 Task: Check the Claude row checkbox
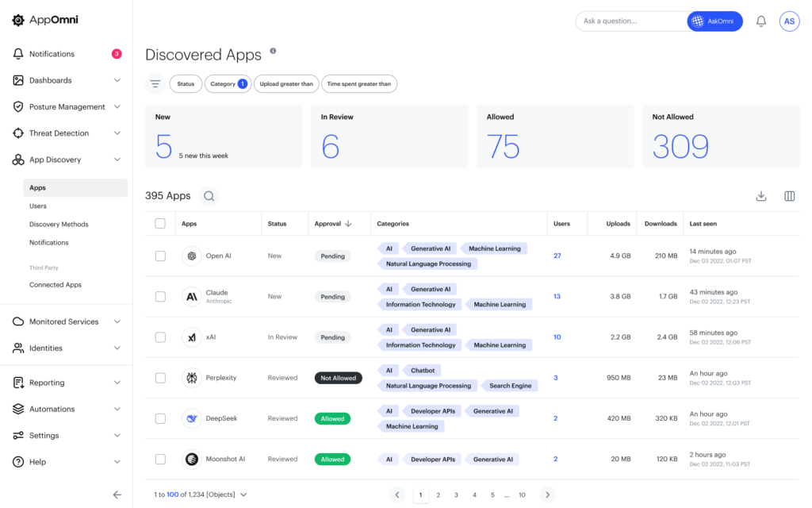pos(160,297)
